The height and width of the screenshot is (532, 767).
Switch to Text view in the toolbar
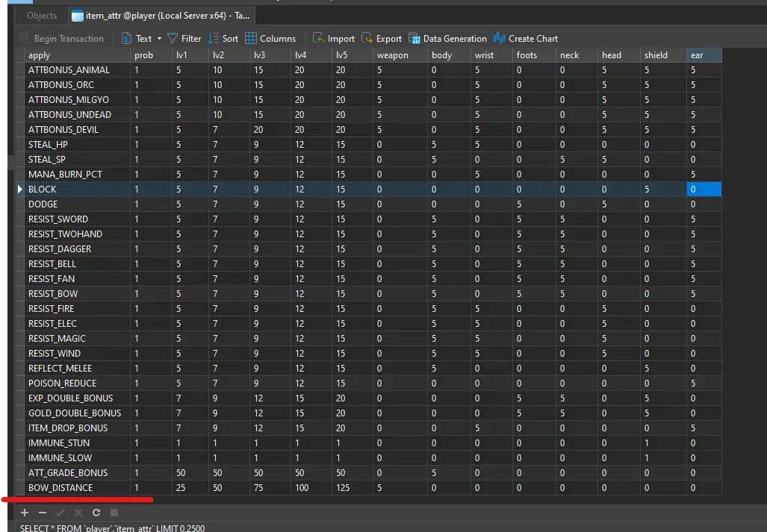tap(137, 39)
